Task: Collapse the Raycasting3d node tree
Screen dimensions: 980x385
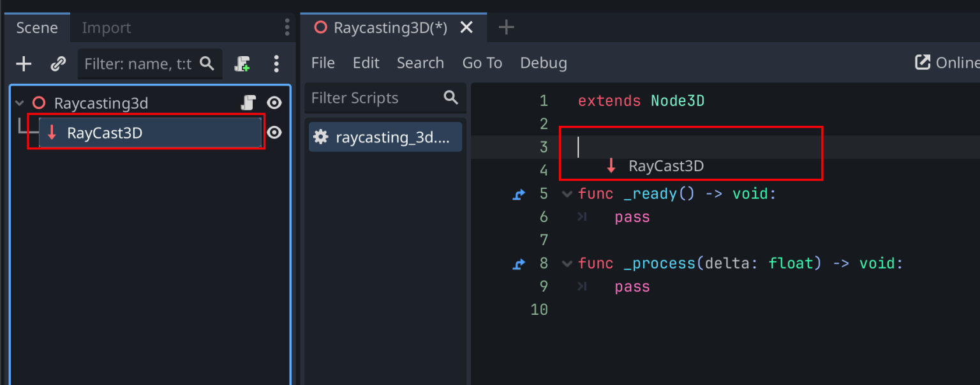Action: pos(19,102)
